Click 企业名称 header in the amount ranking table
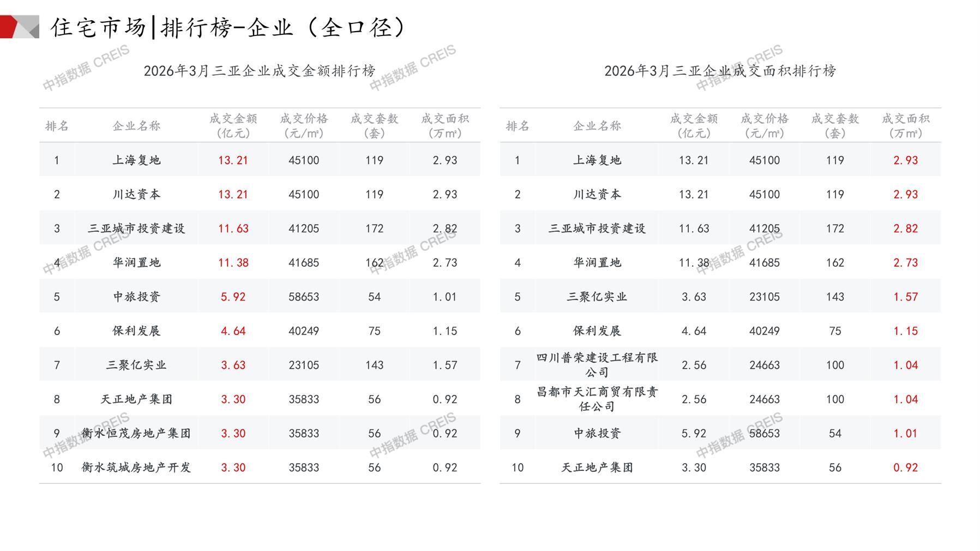The height and width of the screenshot is (551, 980). 136,126
